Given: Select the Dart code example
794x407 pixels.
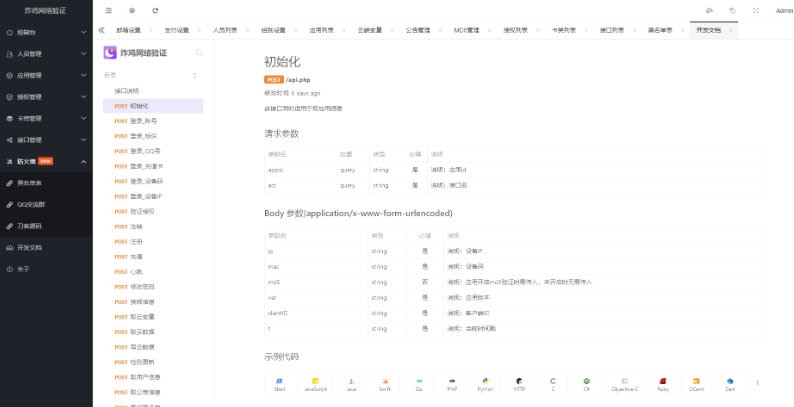Looking at the screenshot, I should [x=730, y=384].
